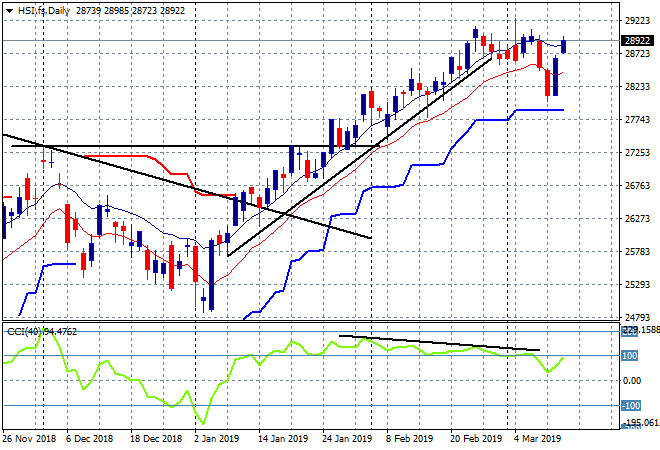Select the horizontal black resistance line near 27253
Image resolution: width=660 pixels, height=450 pixels.
point(194,146)
